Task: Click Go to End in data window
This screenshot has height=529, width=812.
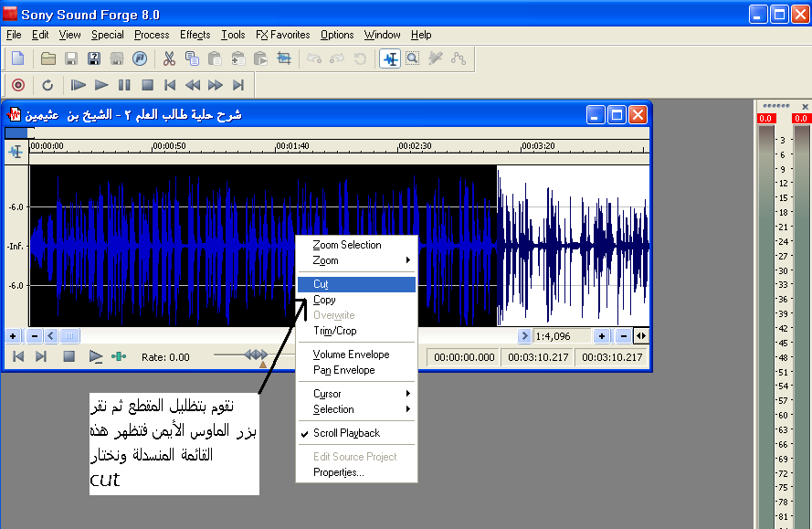Action: point(41,356)
